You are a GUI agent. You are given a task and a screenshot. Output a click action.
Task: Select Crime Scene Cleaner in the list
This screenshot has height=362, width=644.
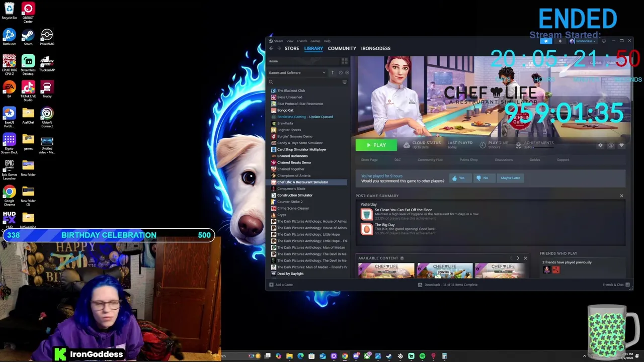click(x=293, y=208)
